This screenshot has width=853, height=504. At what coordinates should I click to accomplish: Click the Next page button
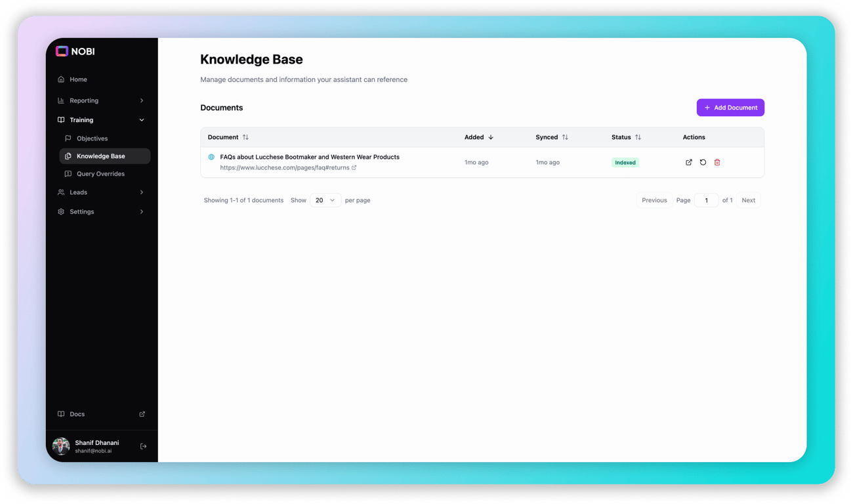point(749,200)
